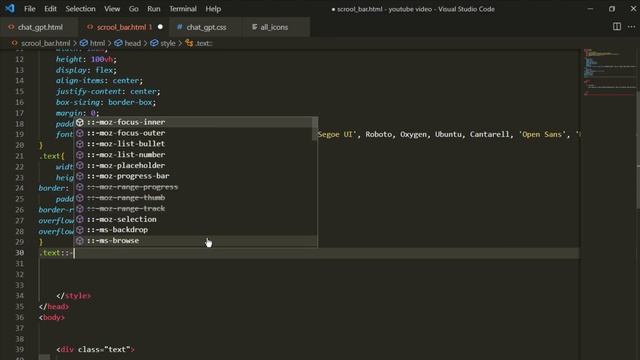Place cursor on the height: 100vh line

click(86, 60)
